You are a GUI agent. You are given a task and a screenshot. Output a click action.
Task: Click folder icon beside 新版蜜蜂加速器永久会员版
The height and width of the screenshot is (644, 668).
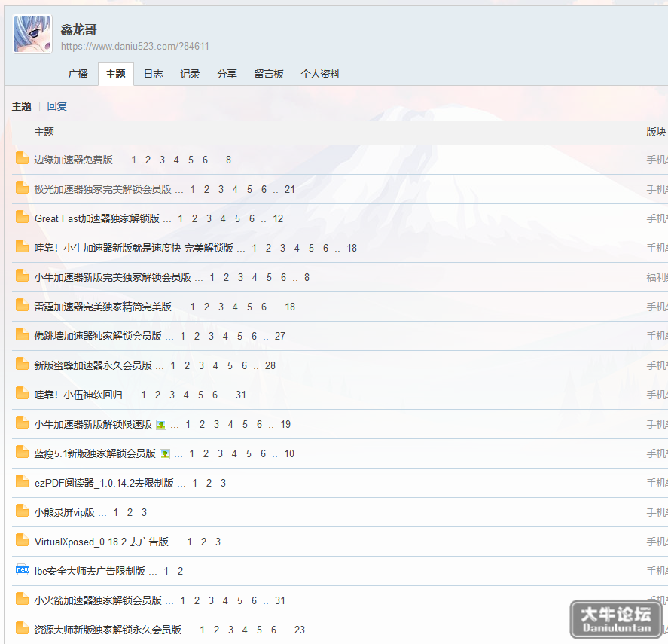click(x=22, y=364)
